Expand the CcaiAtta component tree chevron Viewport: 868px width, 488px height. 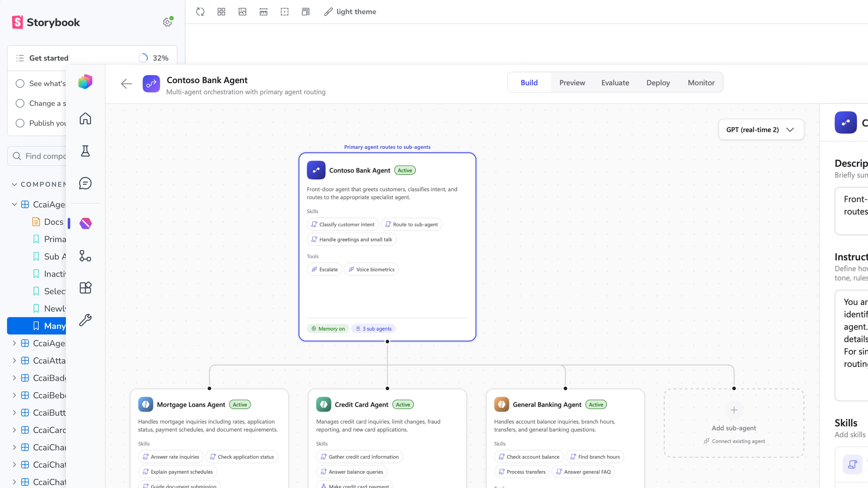[14, 361]
